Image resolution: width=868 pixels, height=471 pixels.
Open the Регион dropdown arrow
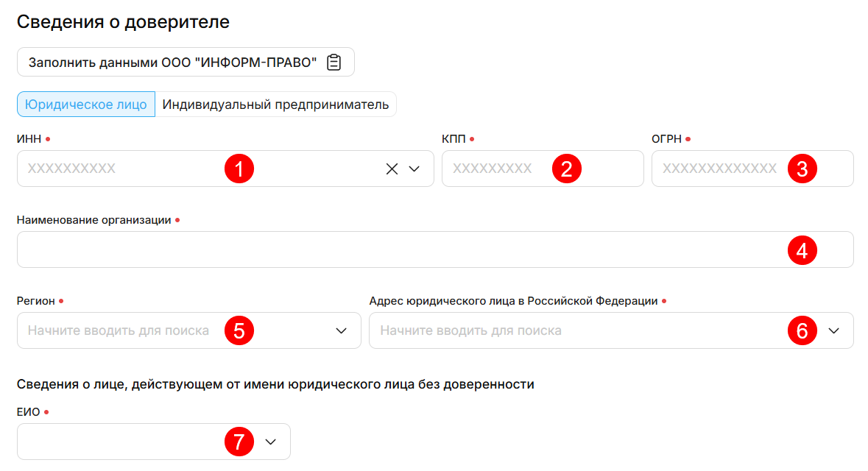click(341, 330)
